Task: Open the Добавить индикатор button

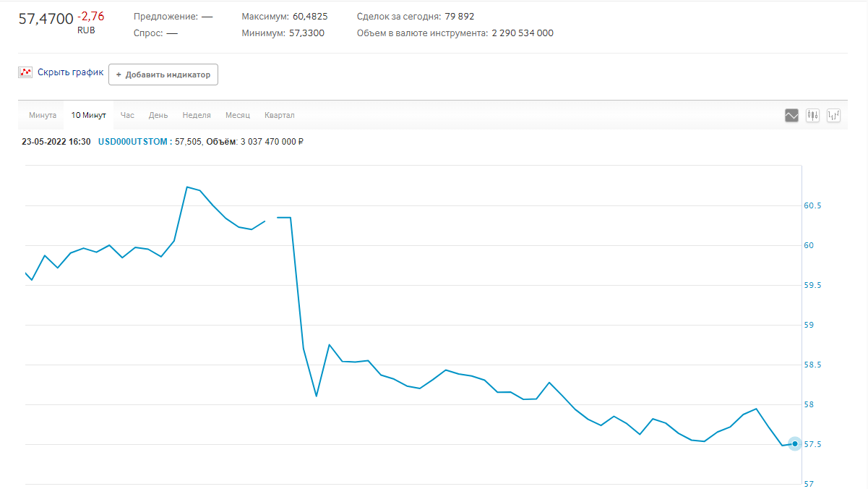Action: (x=163, y=75)
